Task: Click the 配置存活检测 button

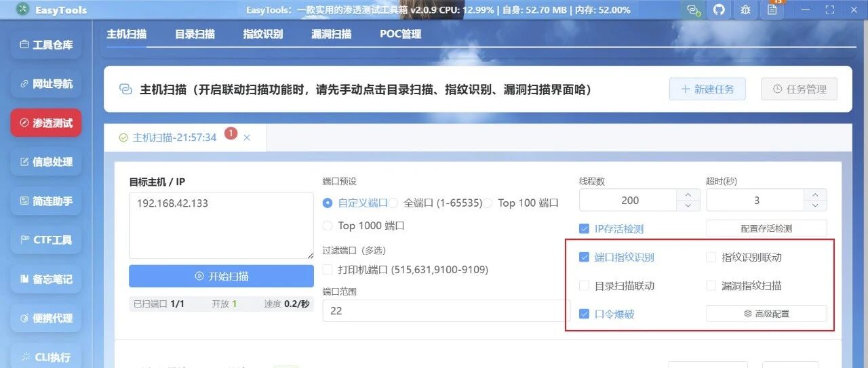Action: (766, 229)
